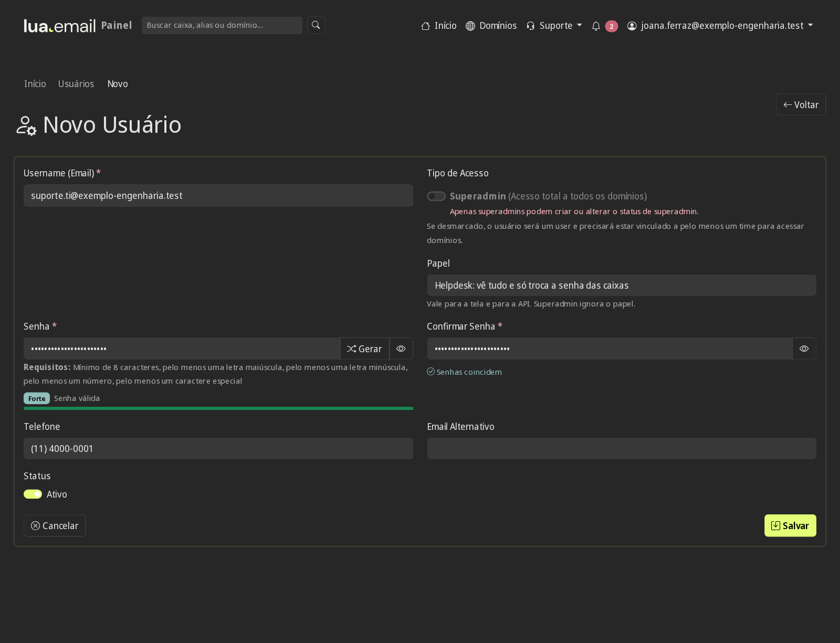Screen dimensions: 840x643
Task: Open the Domínios nav item
Action: 491,26
